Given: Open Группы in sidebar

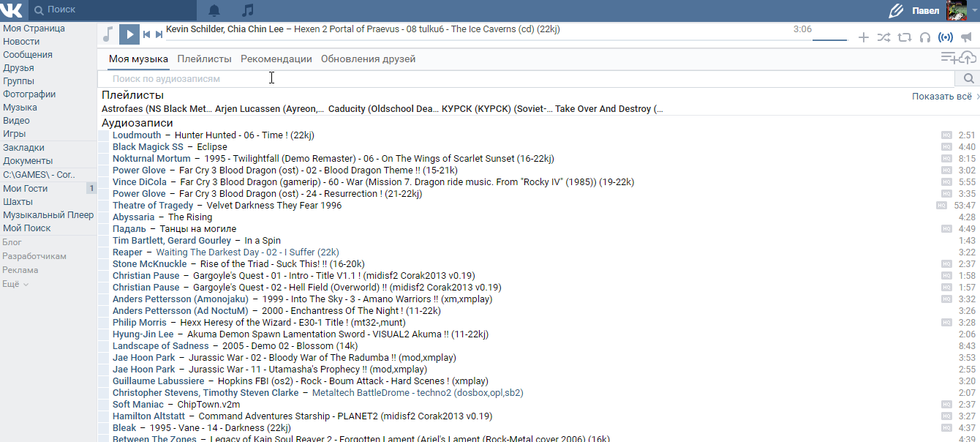Looking at the screenshot, I should (x=19, y=81).
